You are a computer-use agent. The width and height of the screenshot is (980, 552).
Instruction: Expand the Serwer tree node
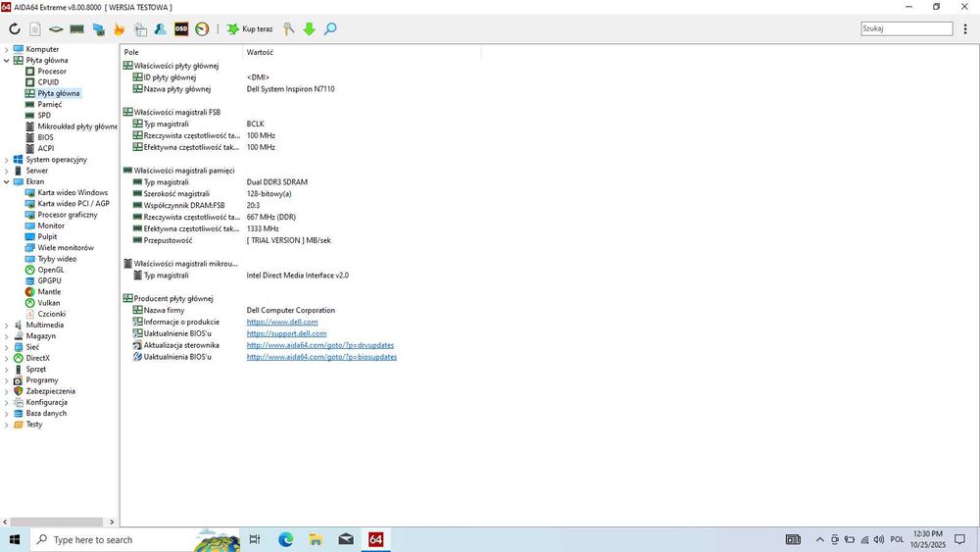(6, 171)
